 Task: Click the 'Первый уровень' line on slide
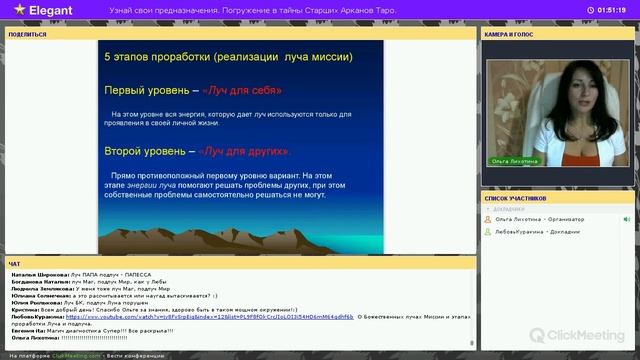pyautogui.click(x=193, y=90)
